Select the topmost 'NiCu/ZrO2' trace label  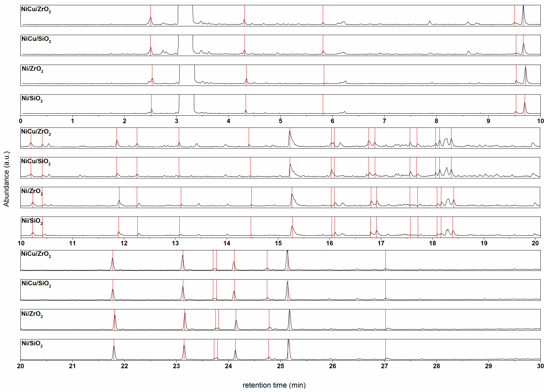click(x=36, y=10)
